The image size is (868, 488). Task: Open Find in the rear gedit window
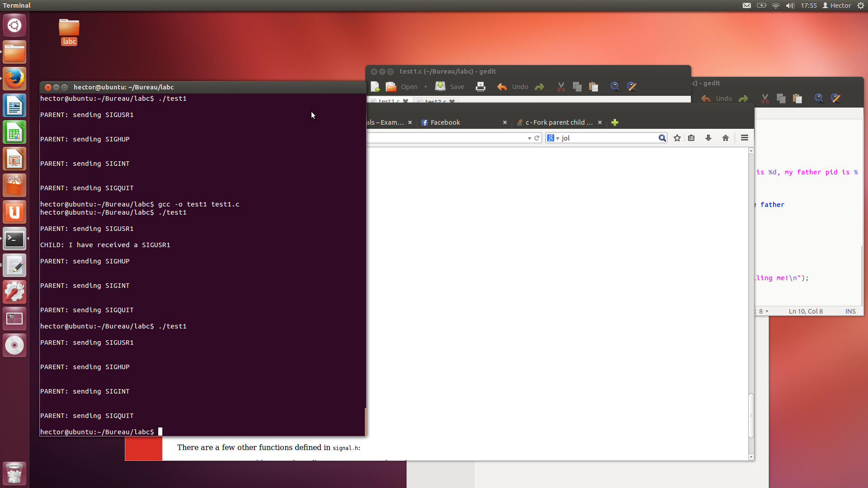[819, 98]
